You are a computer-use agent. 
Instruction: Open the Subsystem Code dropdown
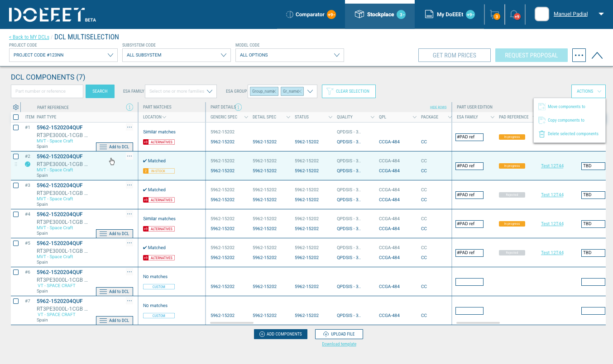click(x=177, y=55)
